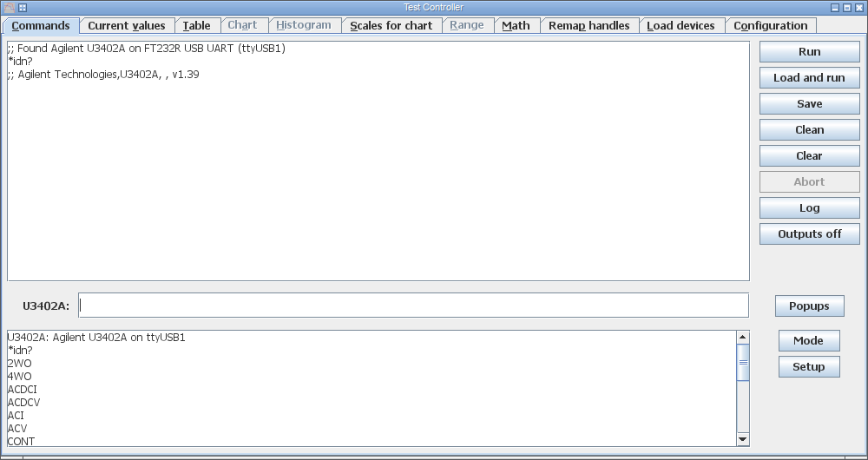
Task: Click the Test Controller window menu icon
Action: click(10, 7)
